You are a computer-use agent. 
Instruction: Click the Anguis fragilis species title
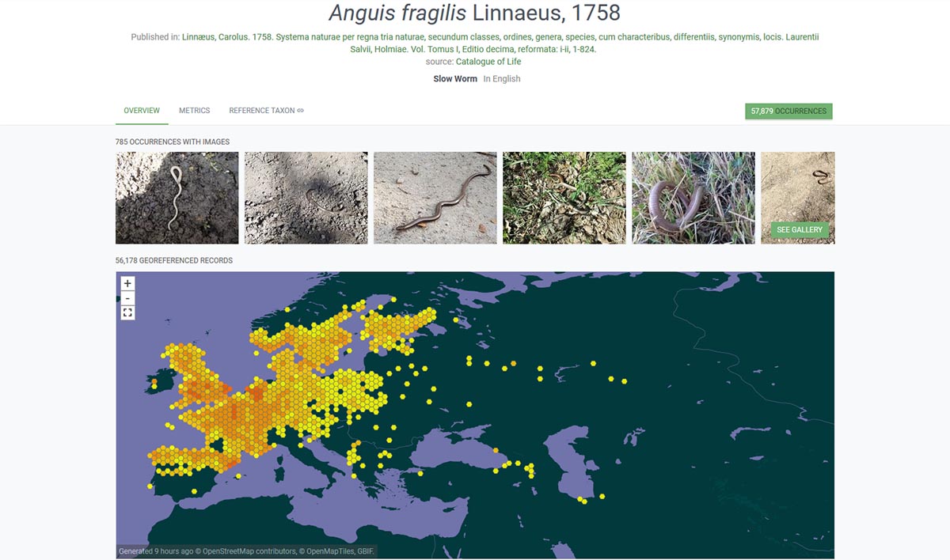coord(475,13)
